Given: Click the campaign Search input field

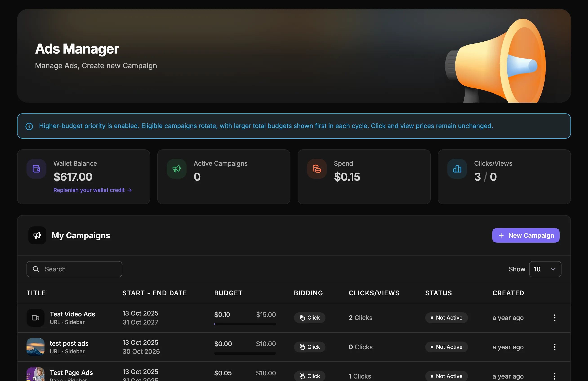Looking at the screenshot, I should [x=74, y=269].
